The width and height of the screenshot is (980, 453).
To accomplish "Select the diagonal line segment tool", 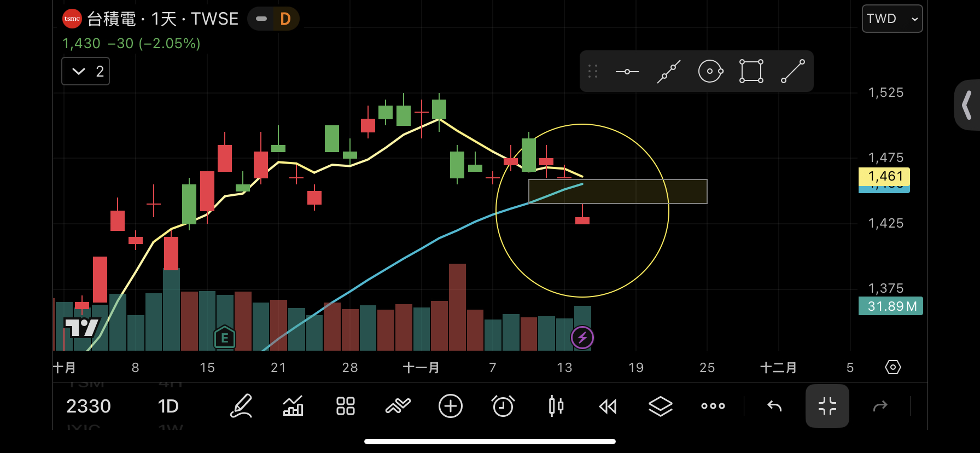I will click(x=793, y=71).
